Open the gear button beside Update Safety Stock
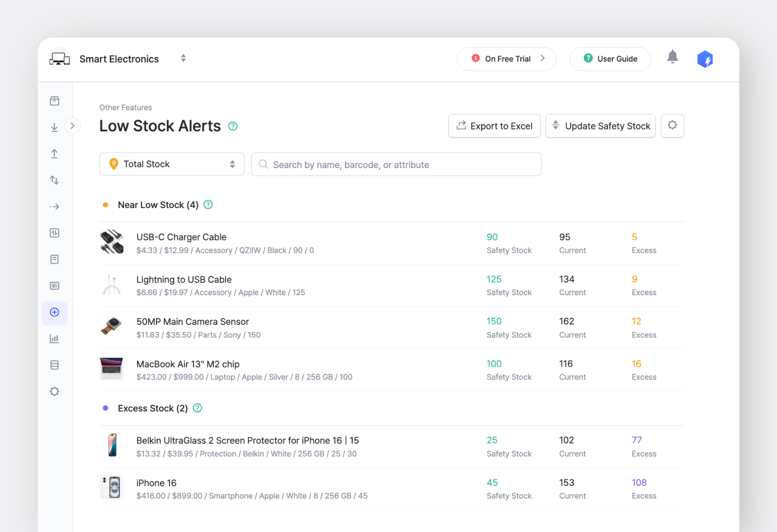Viewport: 777px width, 532px height. [672, 126]
